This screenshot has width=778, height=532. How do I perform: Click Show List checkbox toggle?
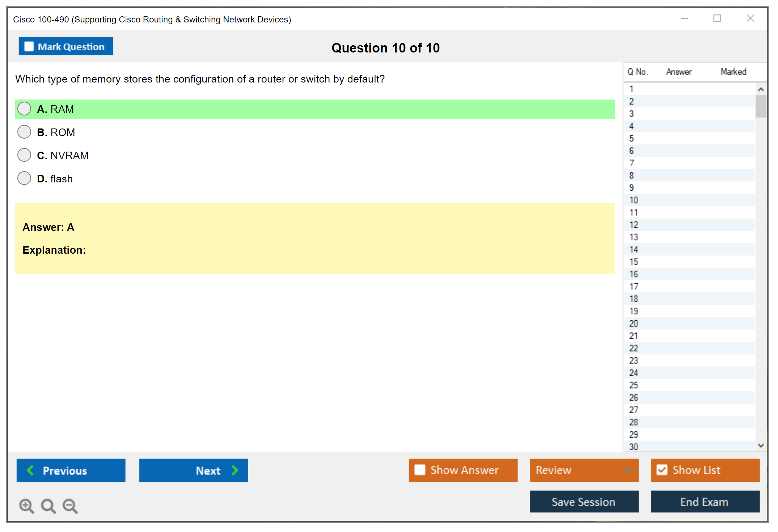pyautogui.click(x=663, y=470)
